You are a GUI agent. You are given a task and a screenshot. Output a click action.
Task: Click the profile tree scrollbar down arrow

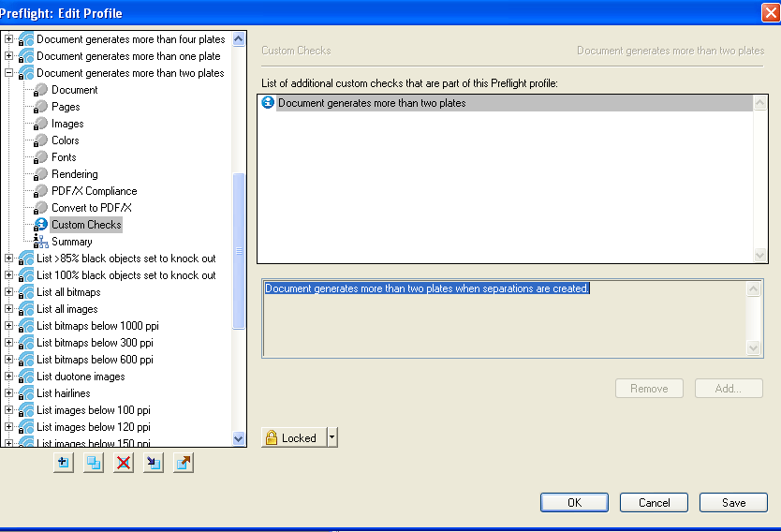239,439
